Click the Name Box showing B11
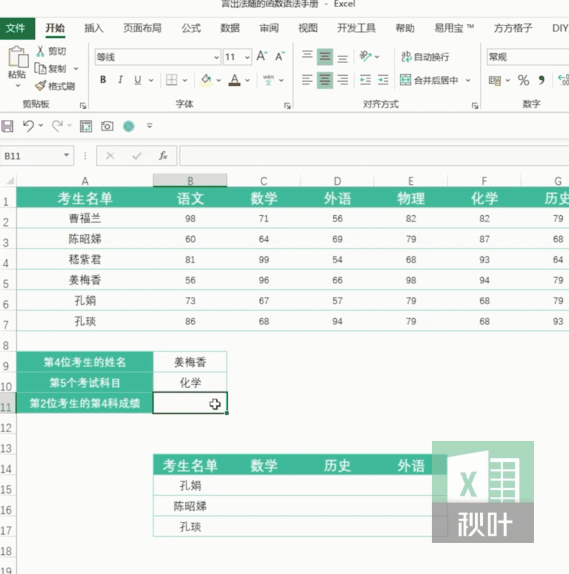The width and height of the screenshot is (569, 574). tap(37, 156)
